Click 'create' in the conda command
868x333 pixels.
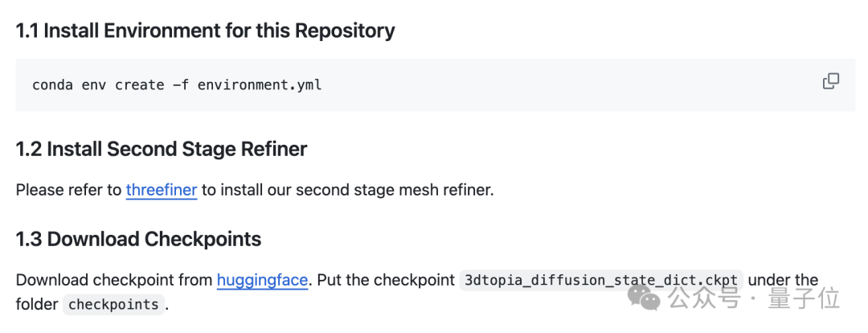(x=140, y=84)
